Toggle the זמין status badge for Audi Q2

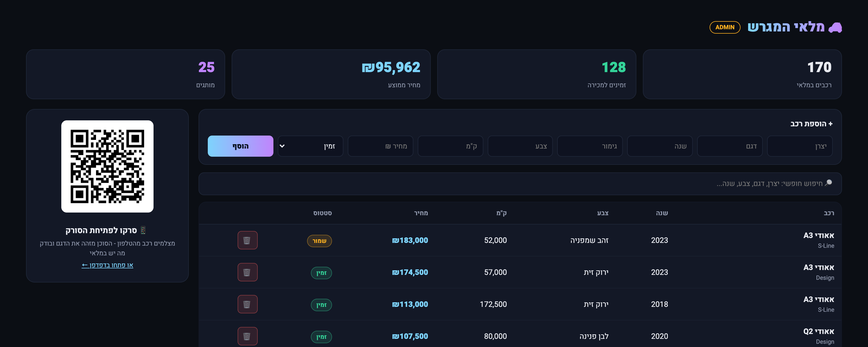coord(321,337)
